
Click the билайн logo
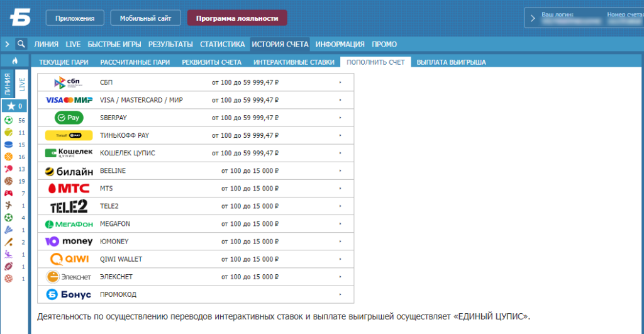(69, 171)
